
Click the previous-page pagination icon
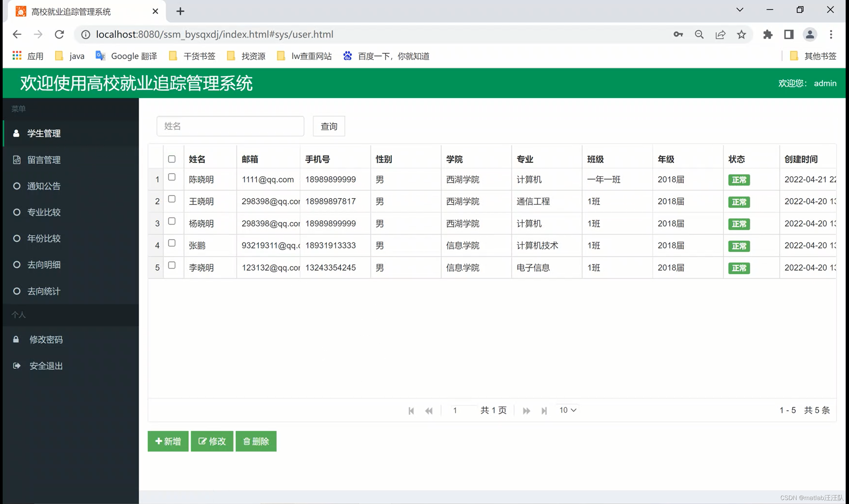pyautogui.click(x=429, y=410)
